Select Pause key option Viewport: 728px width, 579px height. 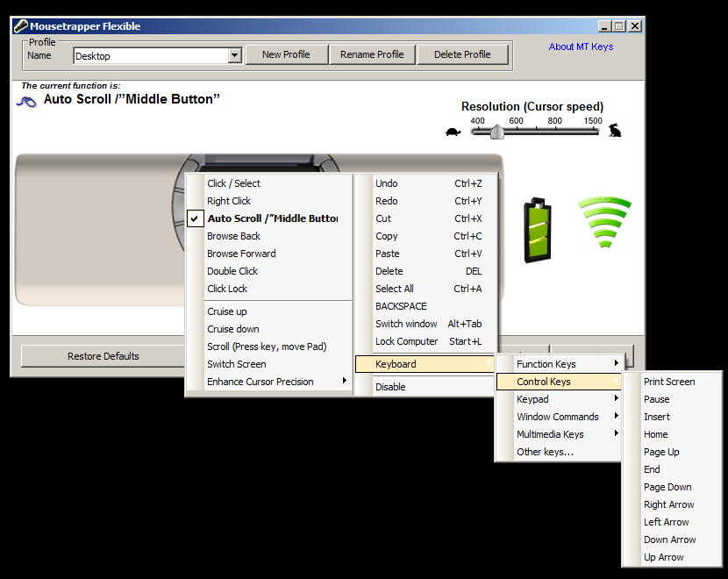[x=672, y=399]
